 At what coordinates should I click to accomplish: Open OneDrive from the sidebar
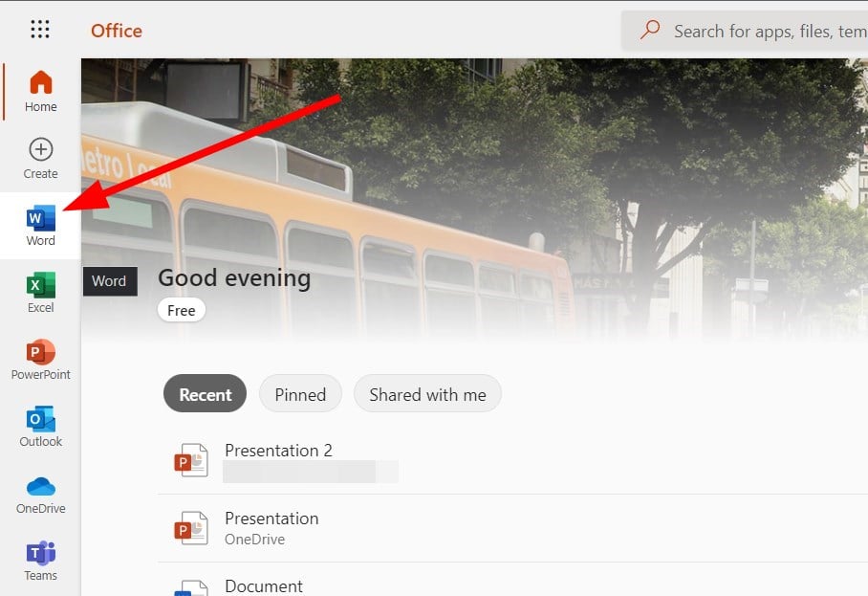(x=40, y=494)
